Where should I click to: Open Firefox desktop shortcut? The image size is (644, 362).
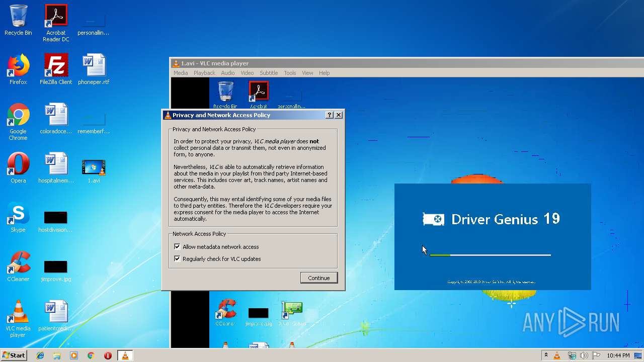pos(18,69)
